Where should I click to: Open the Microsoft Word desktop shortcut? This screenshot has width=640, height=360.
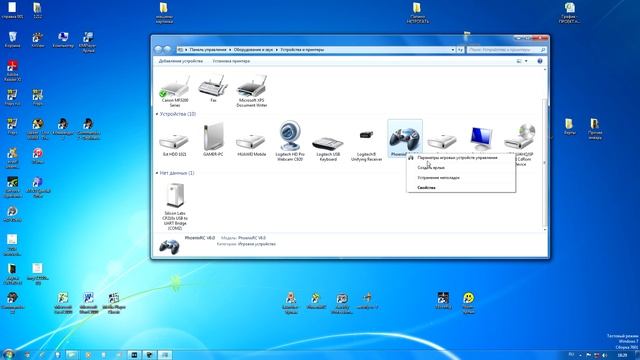click(x=88, y=303)
